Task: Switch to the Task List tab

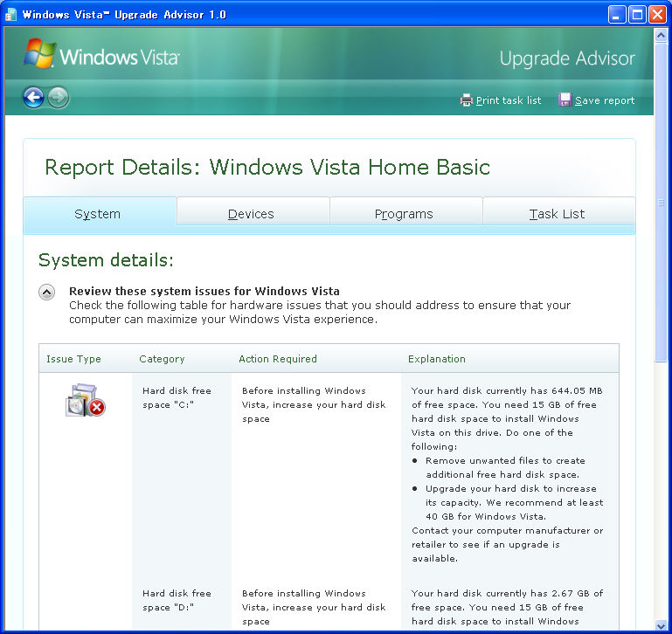Action: (559, 213)
